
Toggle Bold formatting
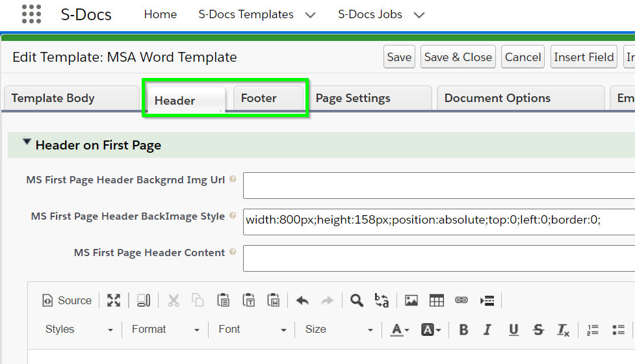point(463,330)
